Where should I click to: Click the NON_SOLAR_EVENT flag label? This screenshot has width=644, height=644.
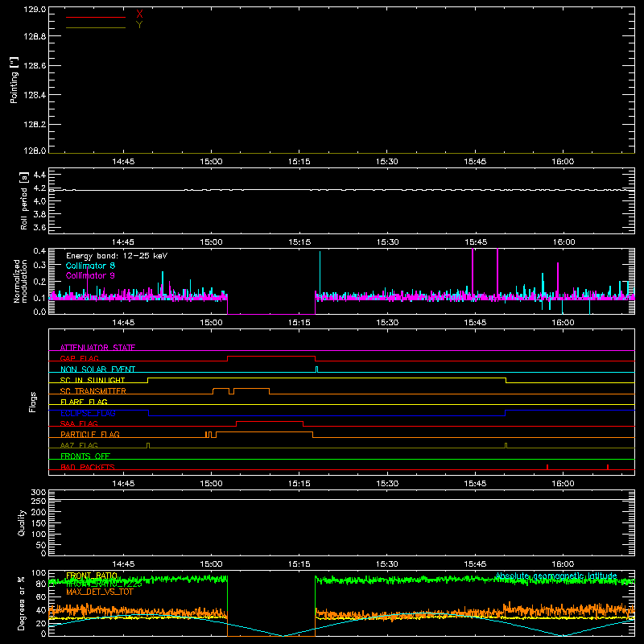(97, 369)
